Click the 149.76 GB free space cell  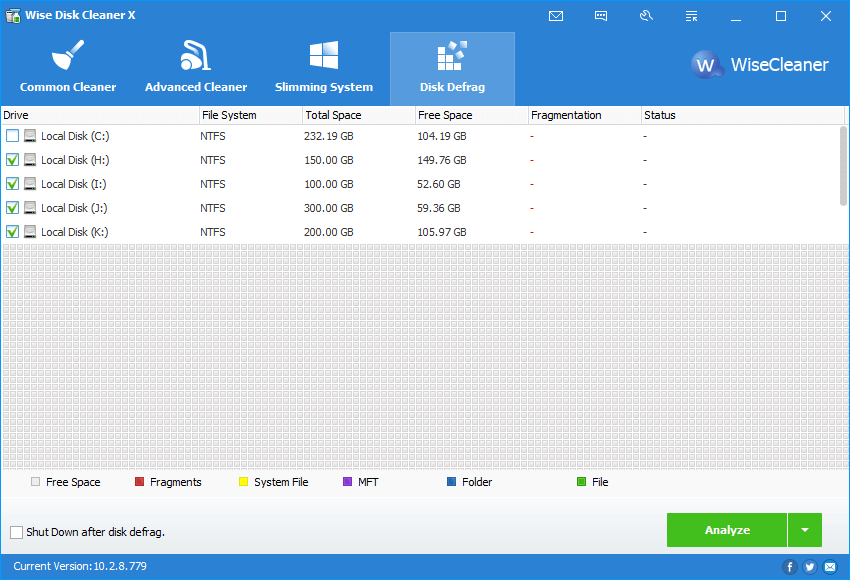pyautogui.click(x=442, y=160)
